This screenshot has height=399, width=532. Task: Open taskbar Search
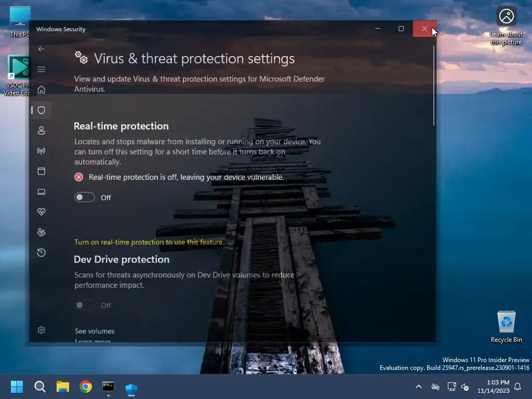(39, 387)
